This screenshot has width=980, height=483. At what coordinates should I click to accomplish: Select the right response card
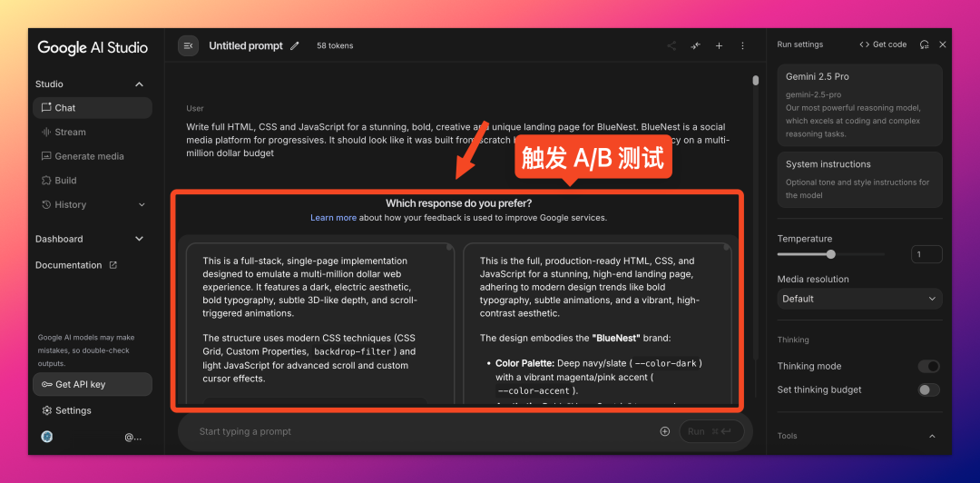pos(597,323)
